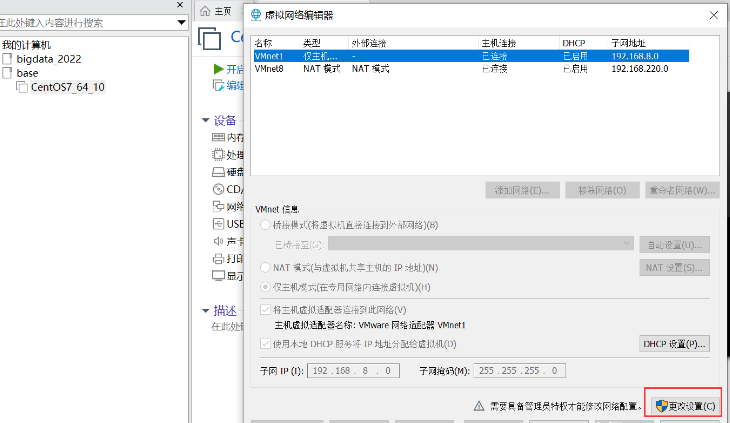This screenshot has width=730, height=423.
Task: Click the green play icon to power on
Action: (218, 69)
